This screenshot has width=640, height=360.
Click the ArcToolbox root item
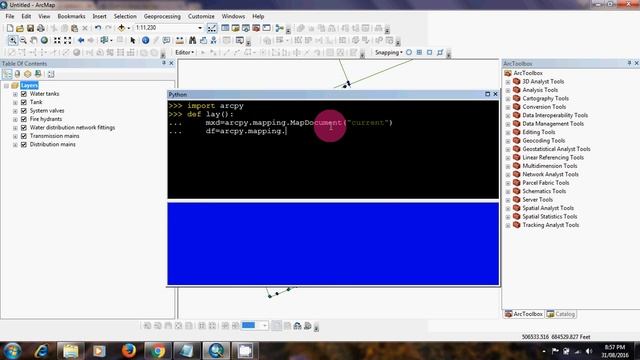click(528, 73)
